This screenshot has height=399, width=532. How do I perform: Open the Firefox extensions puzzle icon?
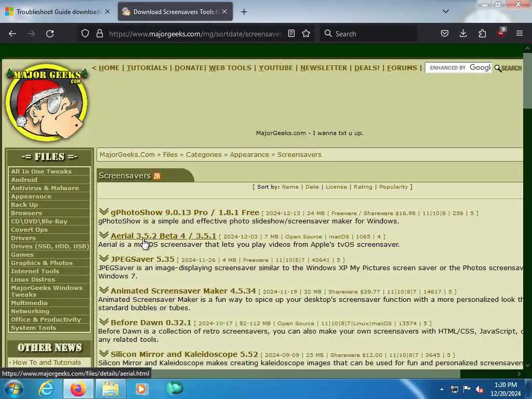click(482, 33)
